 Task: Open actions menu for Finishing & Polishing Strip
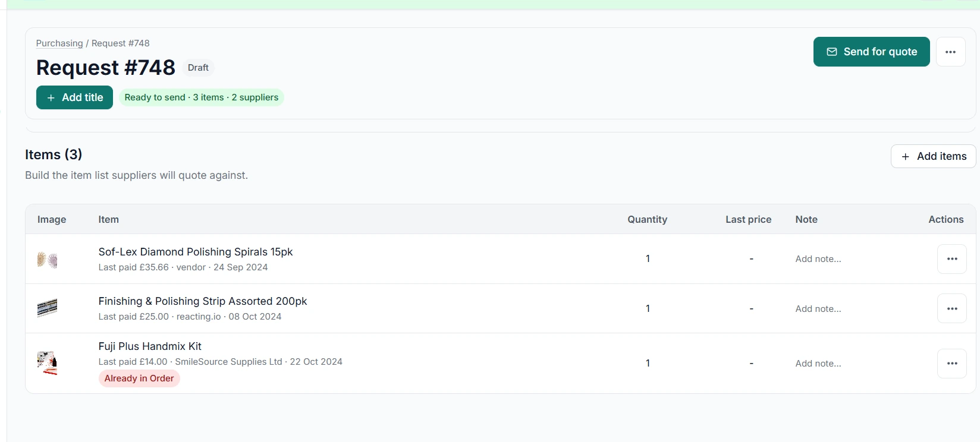[952, 309]
